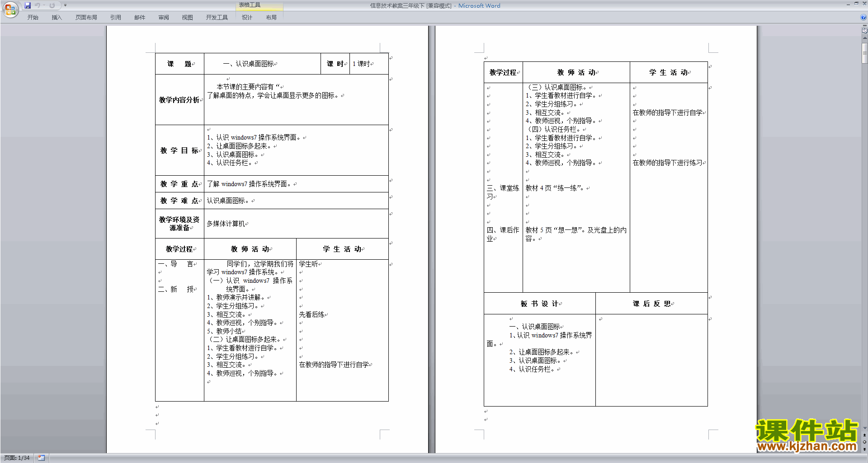
Task: Click 教师活动 header on page one
Action: 250,249
